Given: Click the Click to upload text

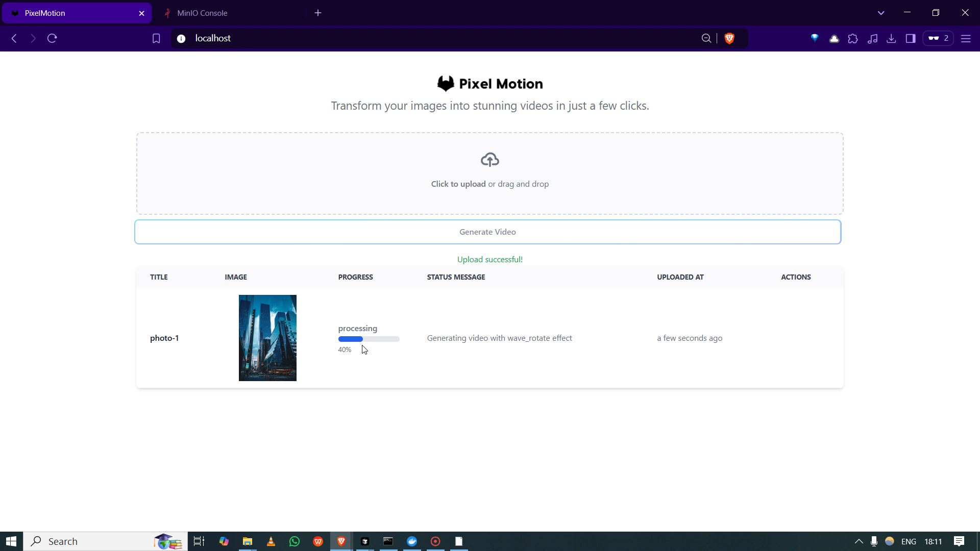Looking at the screenshot, I should (458, 184).
